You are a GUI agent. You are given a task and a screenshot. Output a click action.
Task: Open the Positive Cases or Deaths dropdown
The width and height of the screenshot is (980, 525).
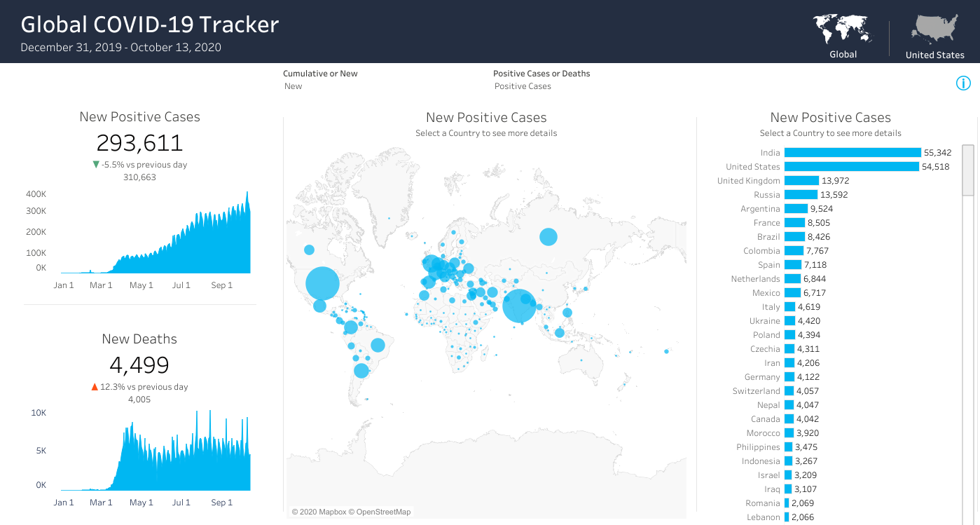click(541, 86)
